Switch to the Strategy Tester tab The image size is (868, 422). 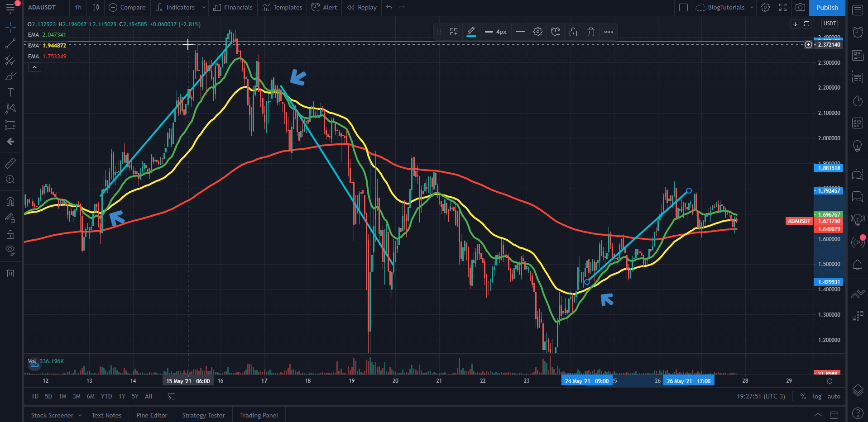(203, 415)
